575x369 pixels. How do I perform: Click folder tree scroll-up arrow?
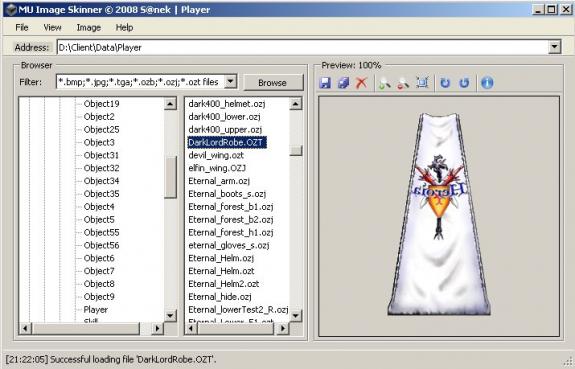(170, 104)
